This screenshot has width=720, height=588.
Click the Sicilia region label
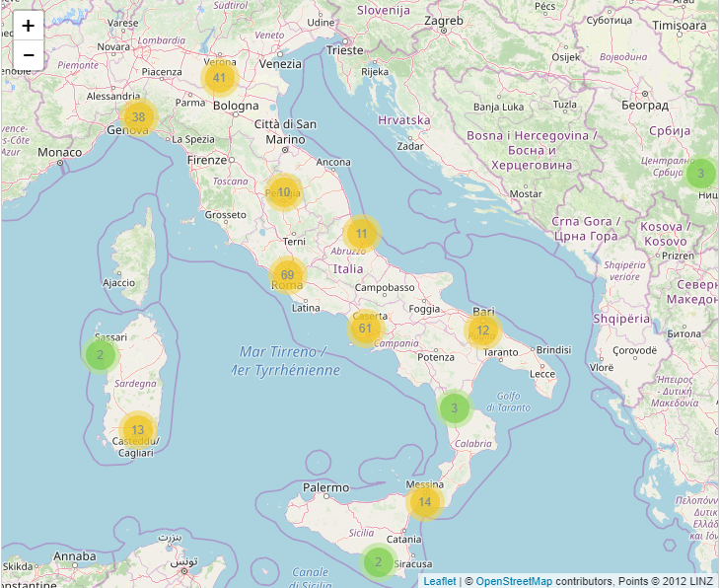pos(361,533)
